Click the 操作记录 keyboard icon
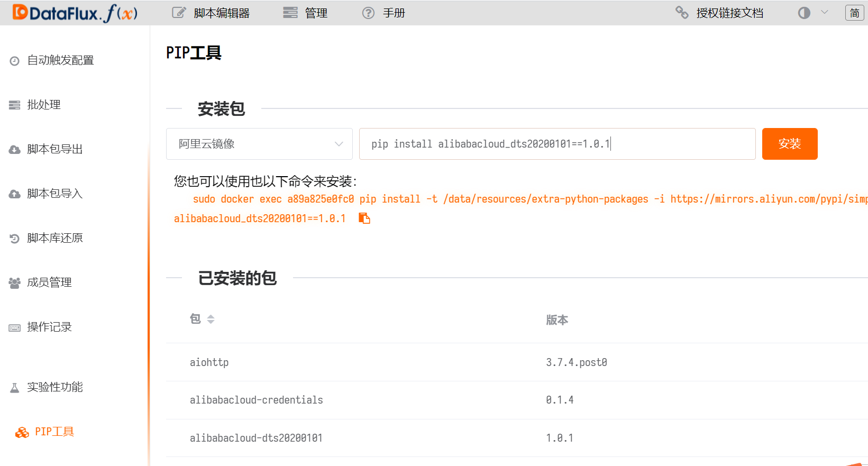 tap(15, 328)
